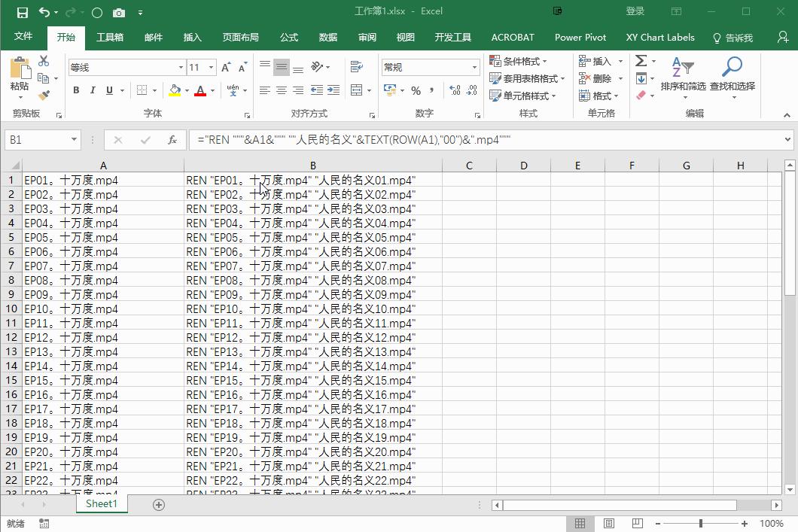
Task: Toggle Underline formatting
Action: click(109, 90)
